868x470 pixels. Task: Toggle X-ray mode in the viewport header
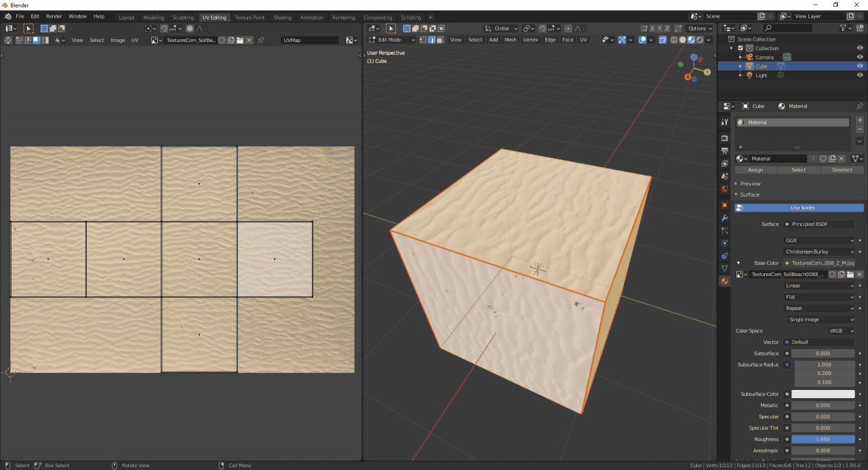point(663,39)
